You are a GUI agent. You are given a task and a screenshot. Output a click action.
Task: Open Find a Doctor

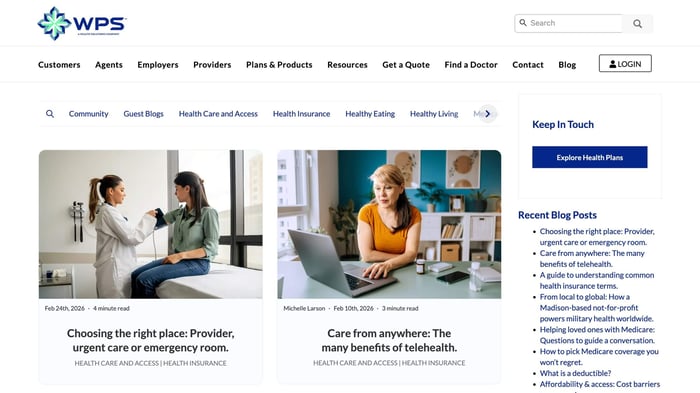[x=471, y=65]
